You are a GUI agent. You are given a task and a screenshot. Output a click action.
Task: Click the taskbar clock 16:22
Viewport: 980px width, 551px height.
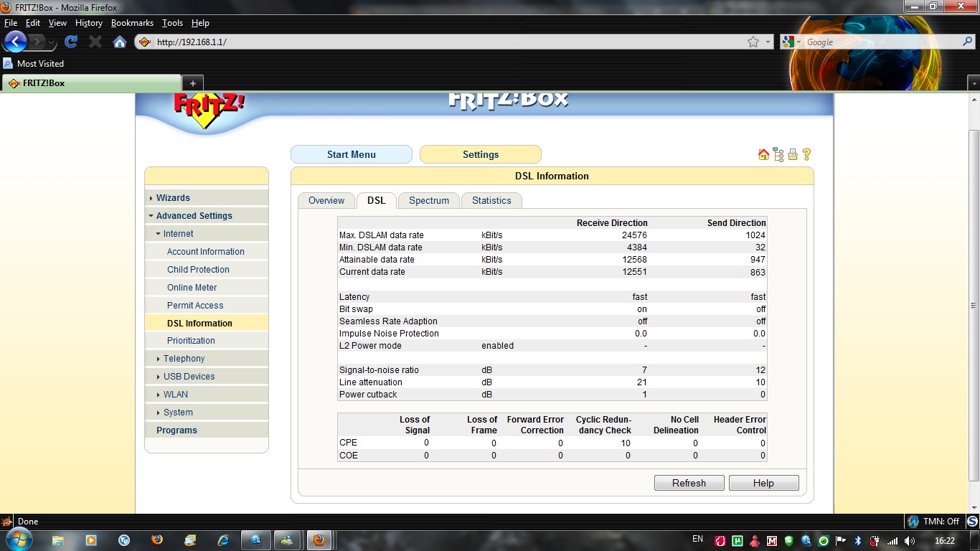pyautogui.click(x=945, y=540)
